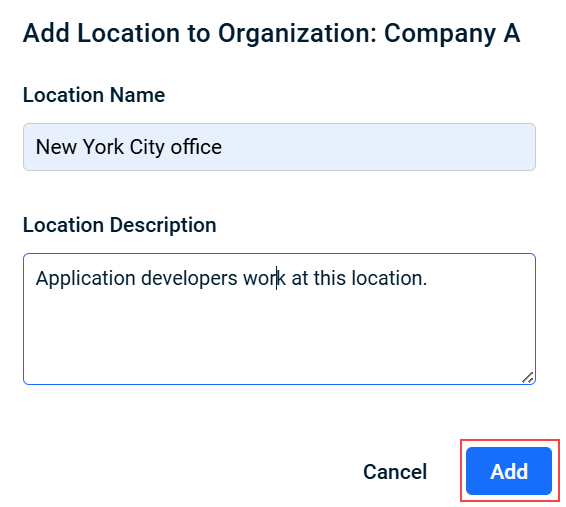The image size is (566, 507).
Task: Place cursor on word "work" in description
Action: 264,278
